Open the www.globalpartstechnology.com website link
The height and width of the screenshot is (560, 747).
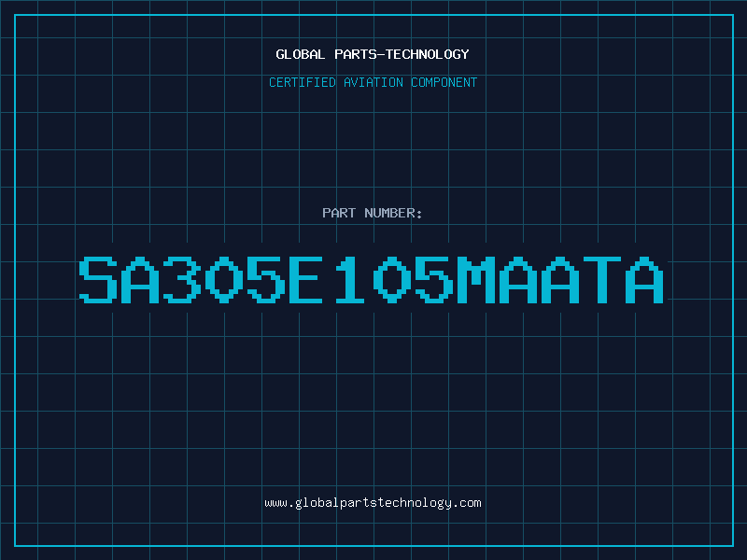[x=373, y=503]
